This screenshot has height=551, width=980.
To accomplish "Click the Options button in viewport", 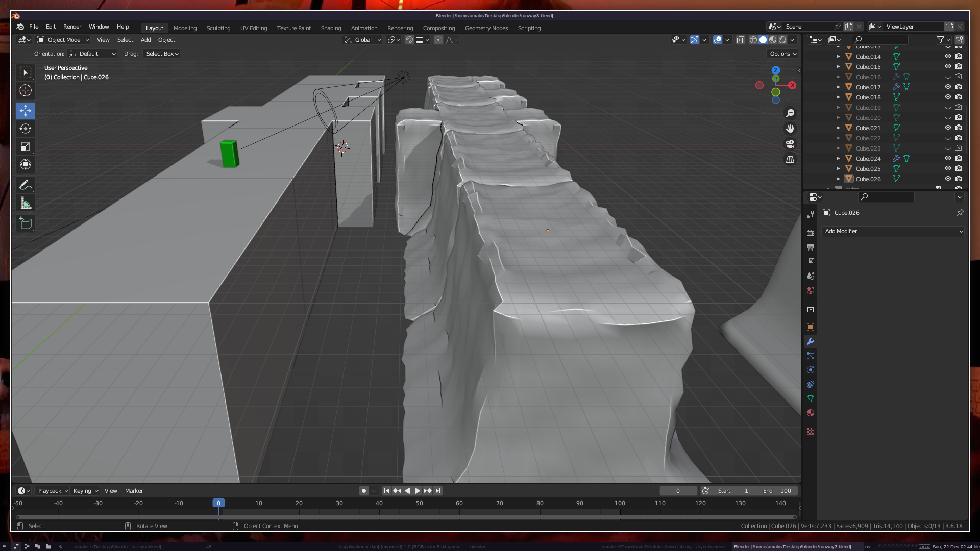I will point(783,54).
